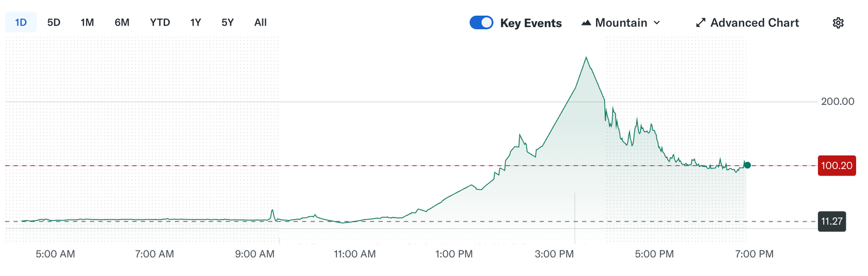This screenshot has height=276, width=868.
Task: Select the 1D time range tab
Action: coord(21,22)
